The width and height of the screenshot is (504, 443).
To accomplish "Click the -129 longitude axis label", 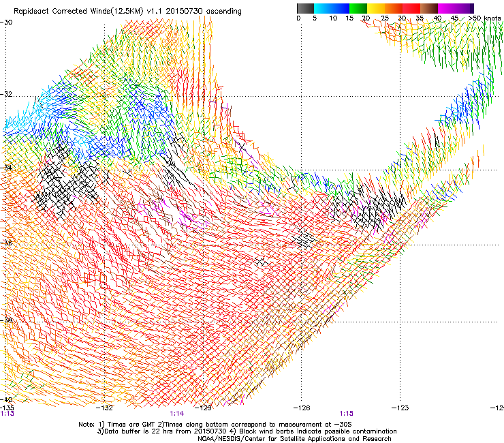I will coord(203,408).
